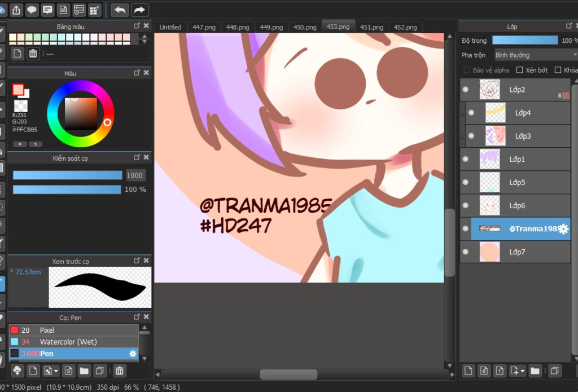Enable the Xén bớt clipping checkbox
This screenshot has height=392, width=578.
tap(519, 70)
